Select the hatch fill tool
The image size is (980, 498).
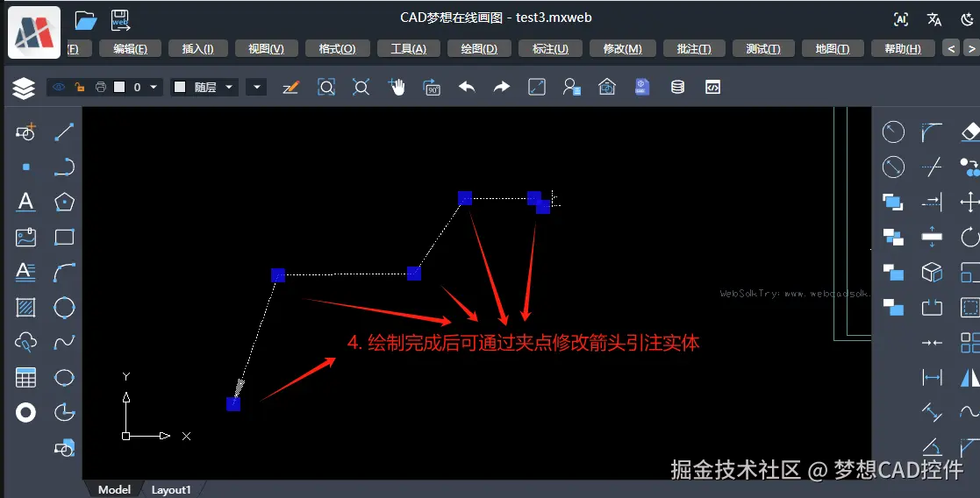25,308
